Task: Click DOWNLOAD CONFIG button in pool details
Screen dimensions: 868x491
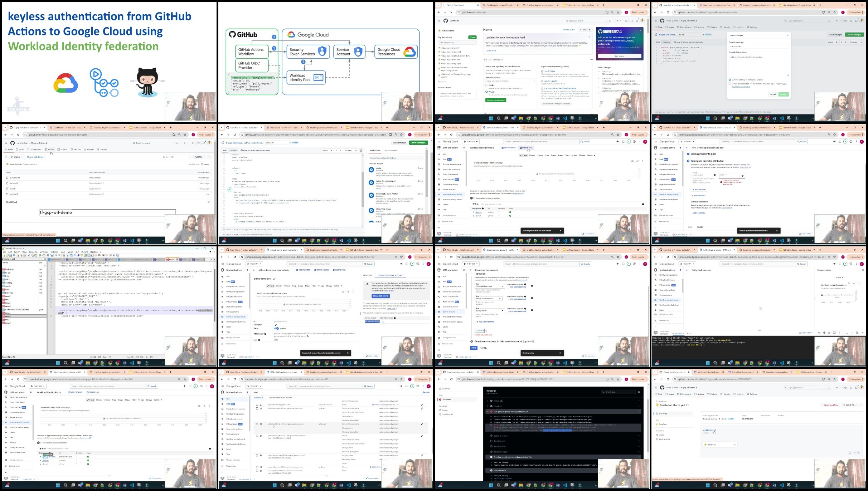Action: [x=380, y=296]
